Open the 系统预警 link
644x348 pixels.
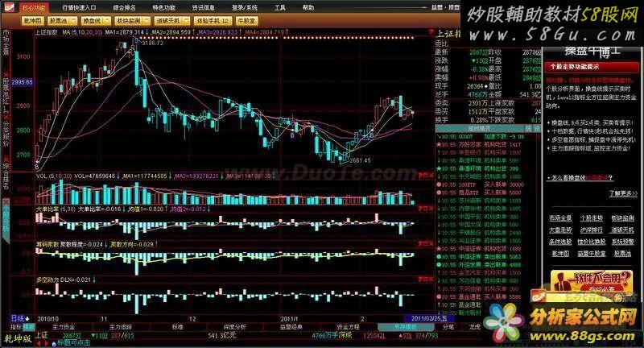[622, 242]
